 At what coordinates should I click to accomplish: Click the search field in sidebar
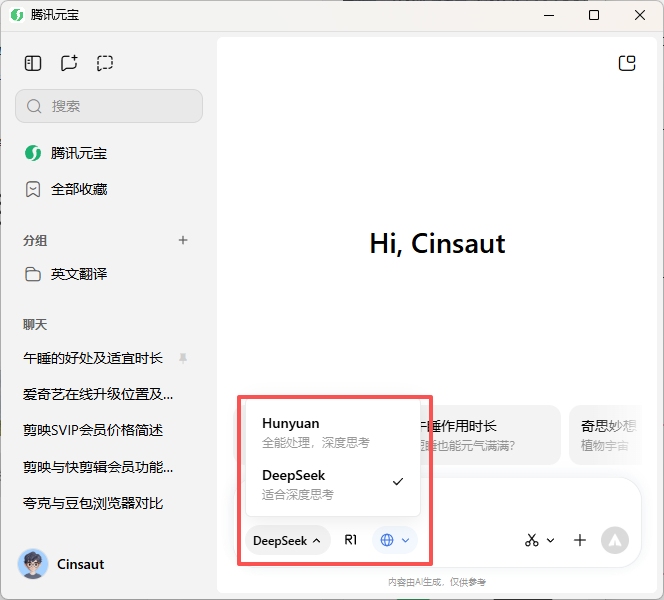click(x=109, y=106)
